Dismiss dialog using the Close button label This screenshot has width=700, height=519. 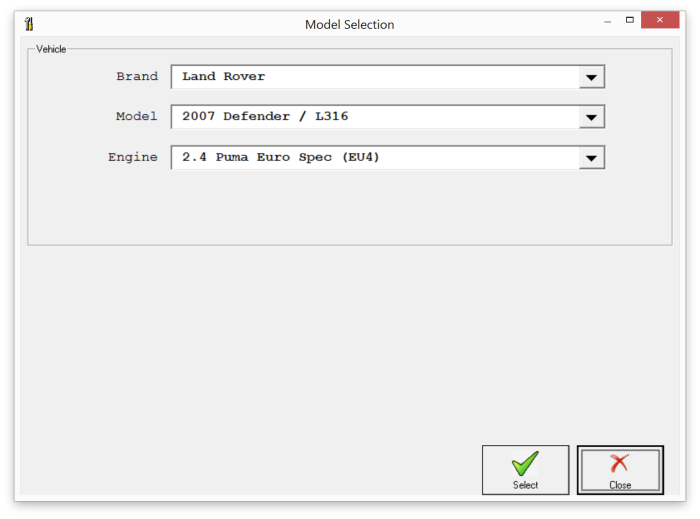tap(620, 485)
